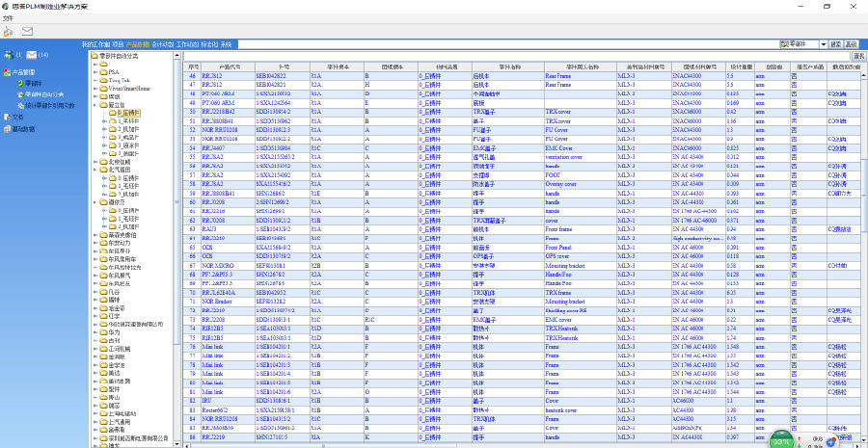Screen dimensions: 868x448
Task: Click the green 33% floating widget
Action: click(781, 439)
